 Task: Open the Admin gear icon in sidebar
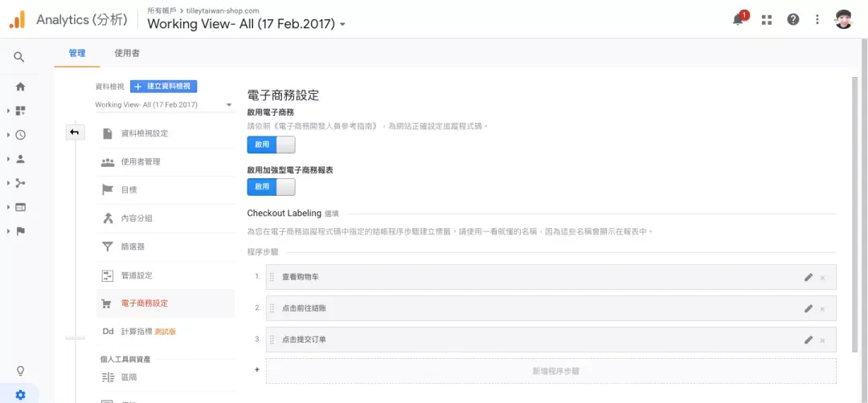(x=20, y=395)
